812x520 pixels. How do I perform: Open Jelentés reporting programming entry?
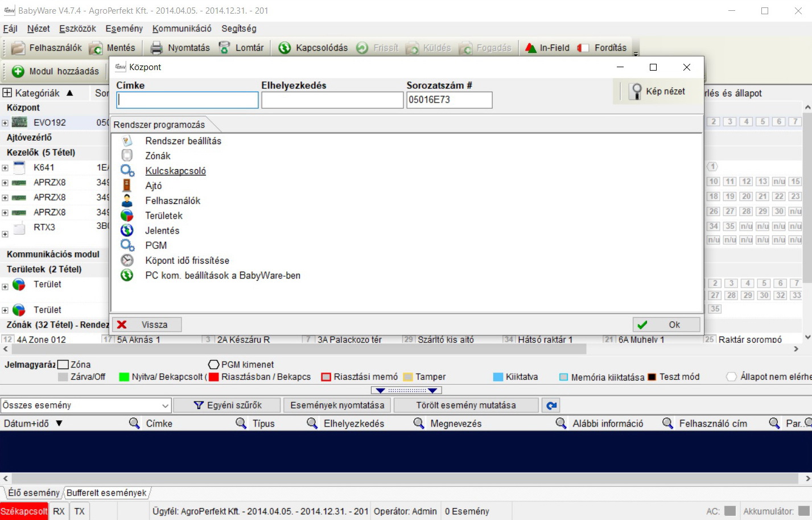coord(162,230)
